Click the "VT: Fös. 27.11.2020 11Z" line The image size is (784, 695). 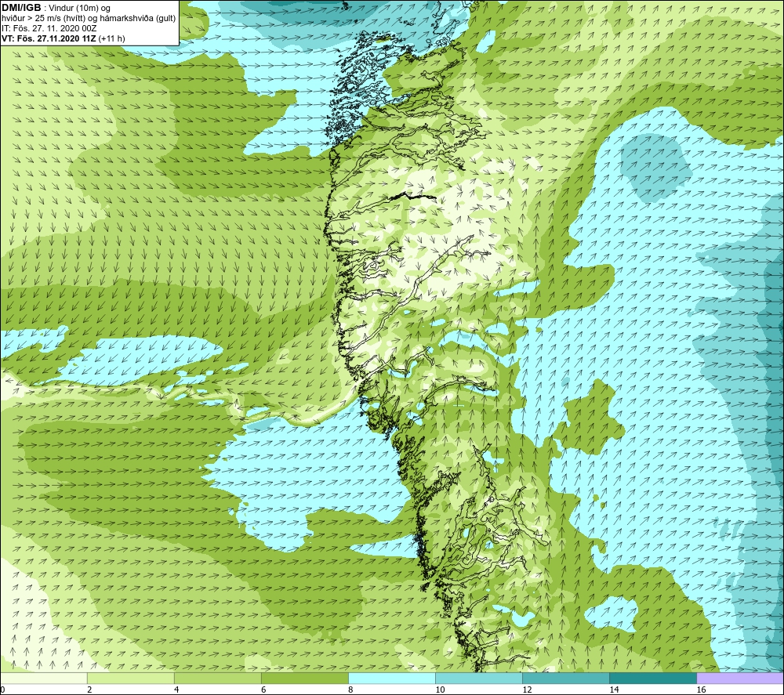[x=49, y=38]
